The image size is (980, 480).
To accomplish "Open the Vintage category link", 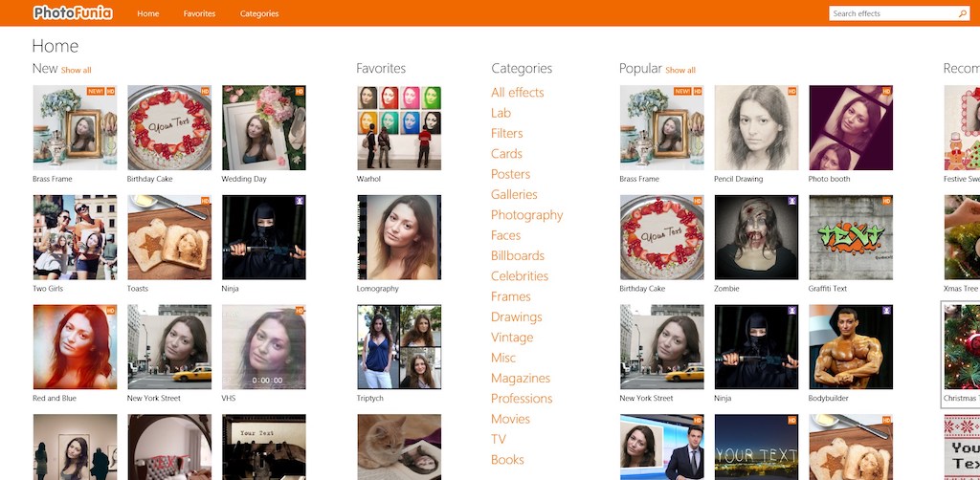I will coord(512,338).
